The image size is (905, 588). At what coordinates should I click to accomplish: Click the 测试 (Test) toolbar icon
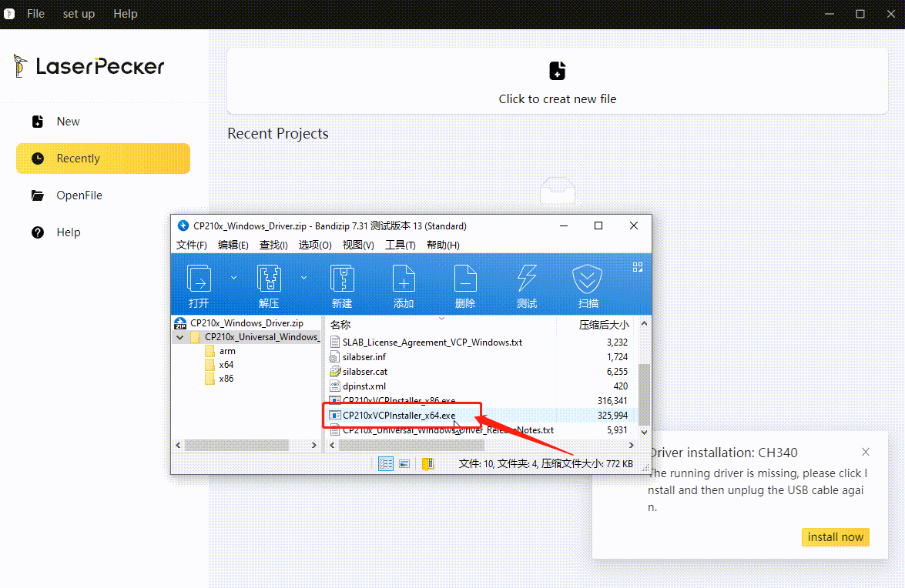coord(526,279)
